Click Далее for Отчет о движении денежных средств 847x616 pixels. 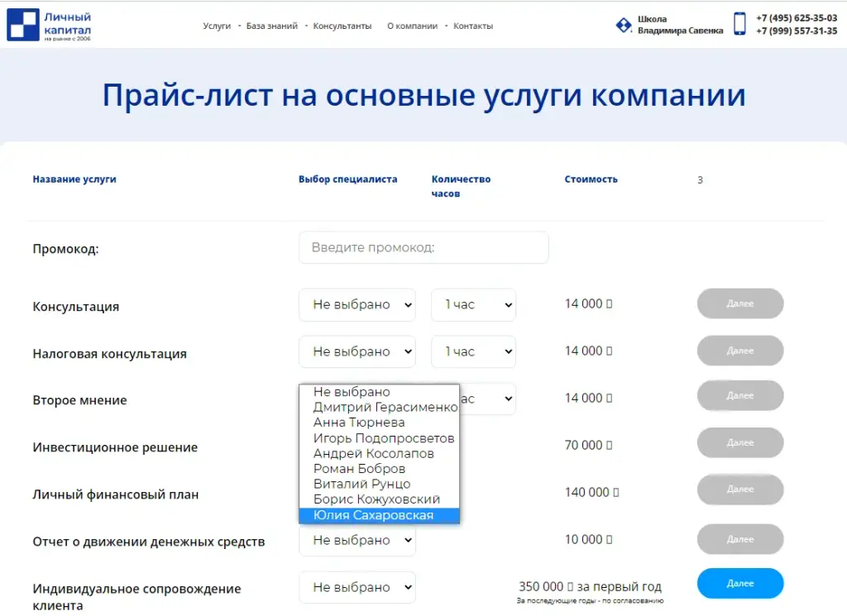click(x=740, y=539)
